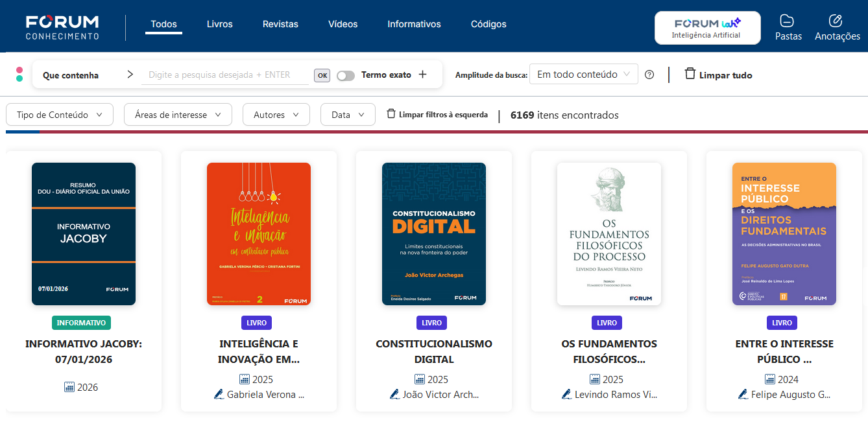Click the arrow next to Que contenha

(130, 75)
